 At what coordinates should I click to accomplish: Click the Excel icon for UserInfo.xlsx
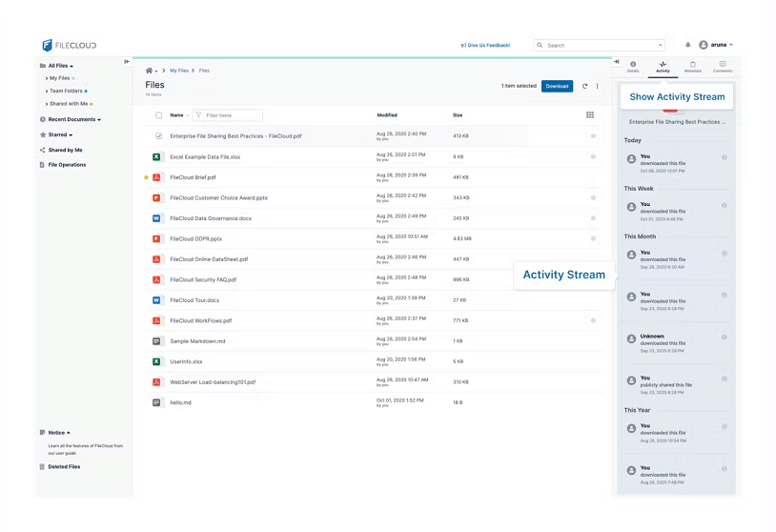(156, 361)
